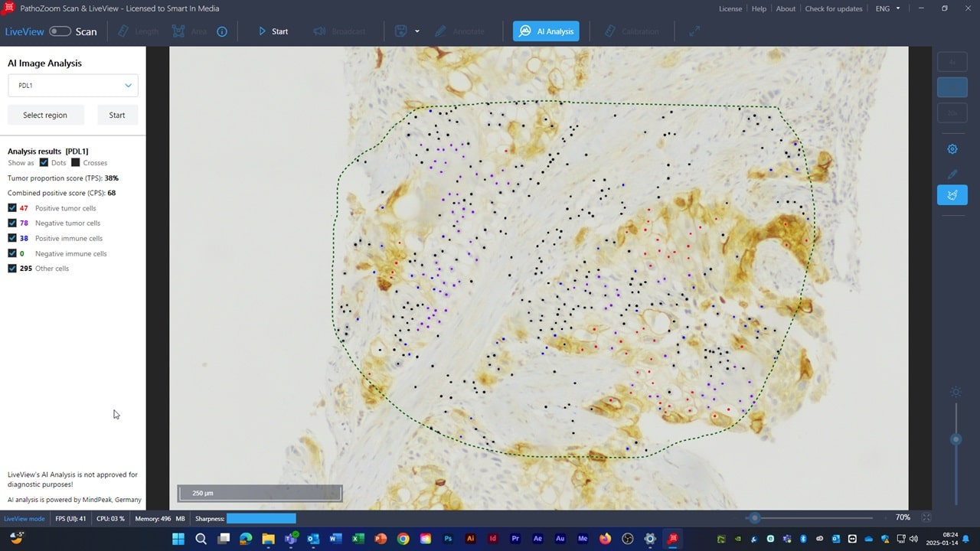This screenshot has width=980, height=551.
Task: Select the 4x objective button
Action: click(952, 62)
